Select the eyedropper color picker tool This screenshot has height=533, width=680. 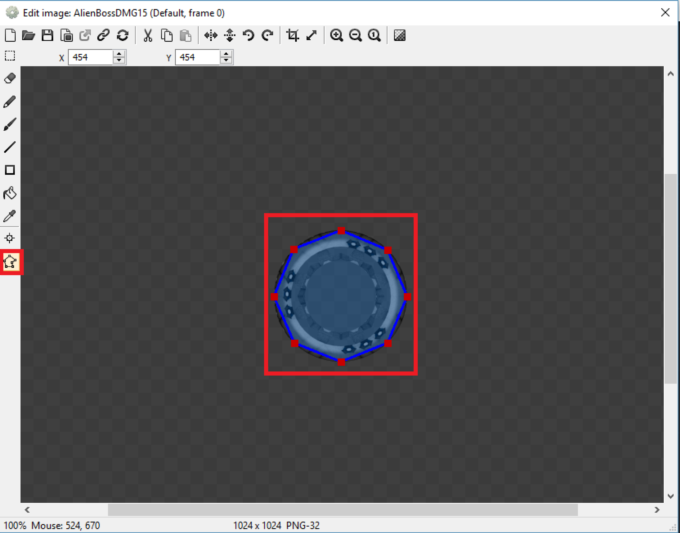[10, 216]
